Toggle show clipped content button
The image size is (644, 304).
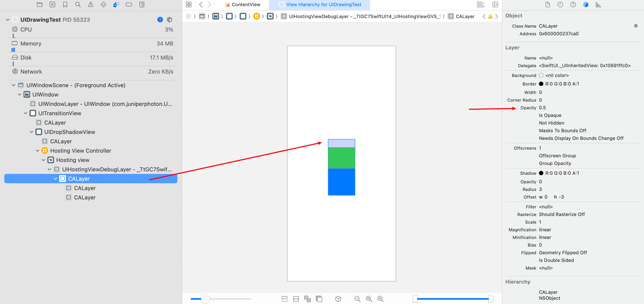pos(284,299)
